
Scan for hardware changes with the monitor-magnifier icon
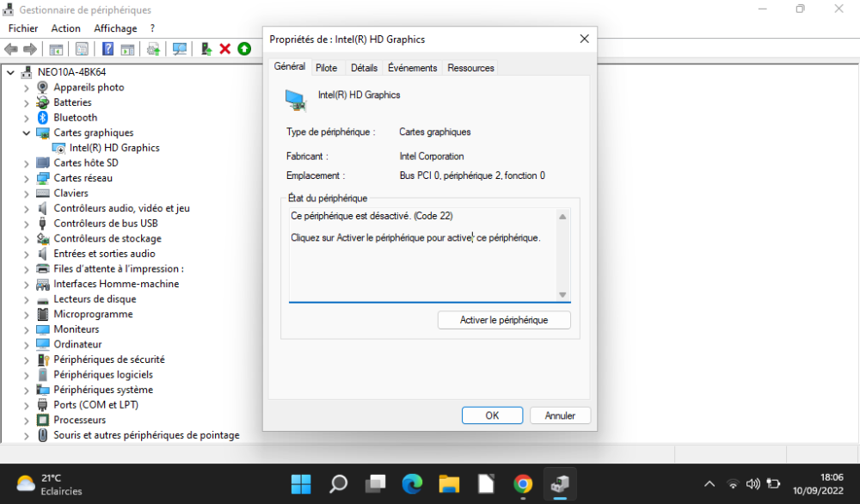(x=180, y=49)
